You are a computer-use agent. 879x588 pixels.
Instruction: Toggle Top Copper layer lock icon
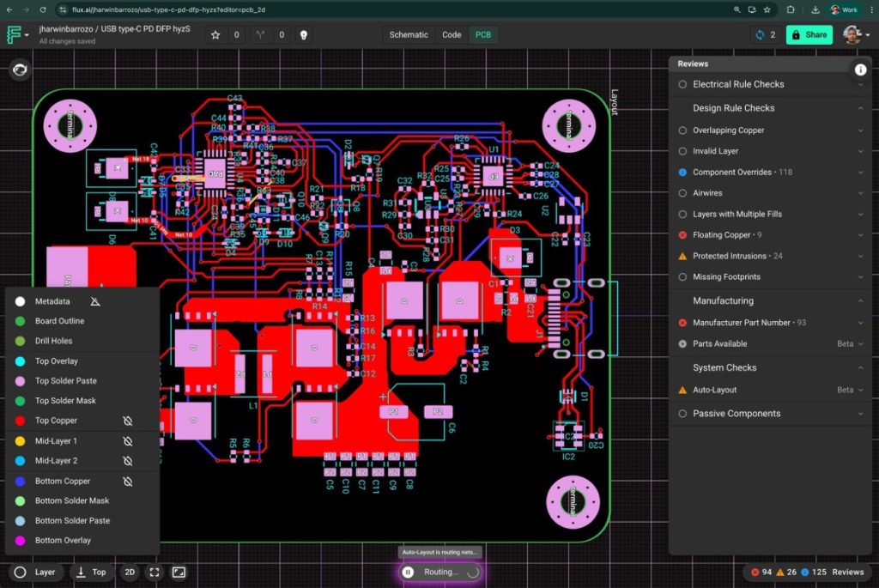tap(128, 421)
